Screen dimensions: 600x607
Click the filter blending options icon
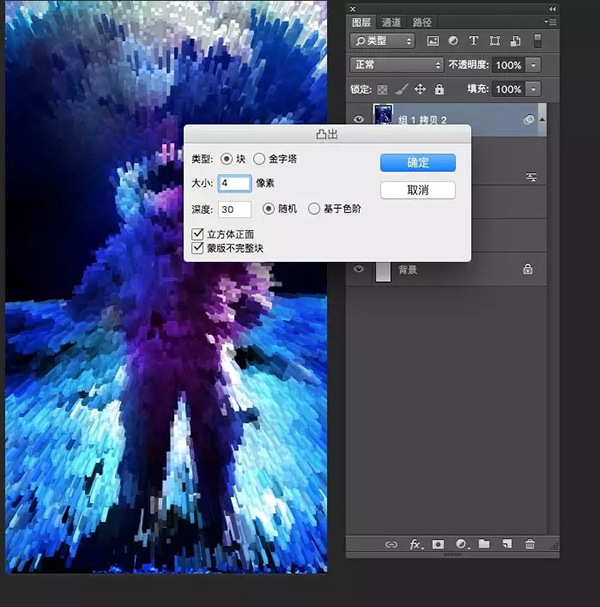point(531,178)
